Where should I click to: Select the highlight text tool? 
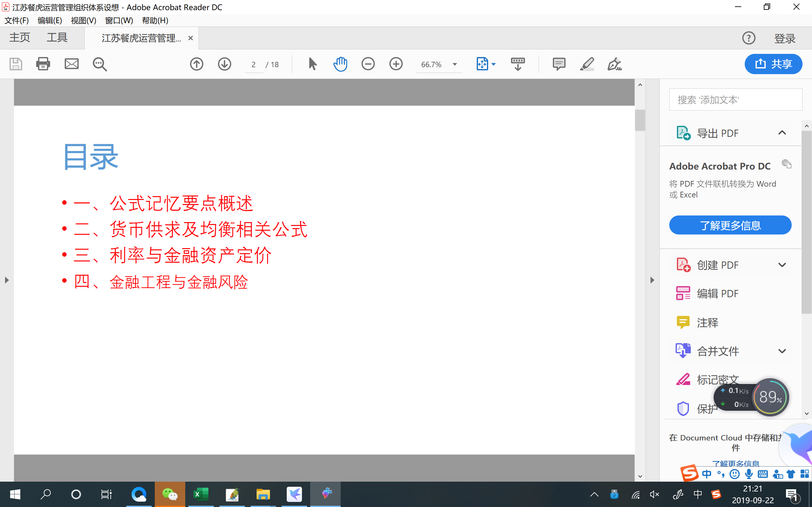pos(587,64)
